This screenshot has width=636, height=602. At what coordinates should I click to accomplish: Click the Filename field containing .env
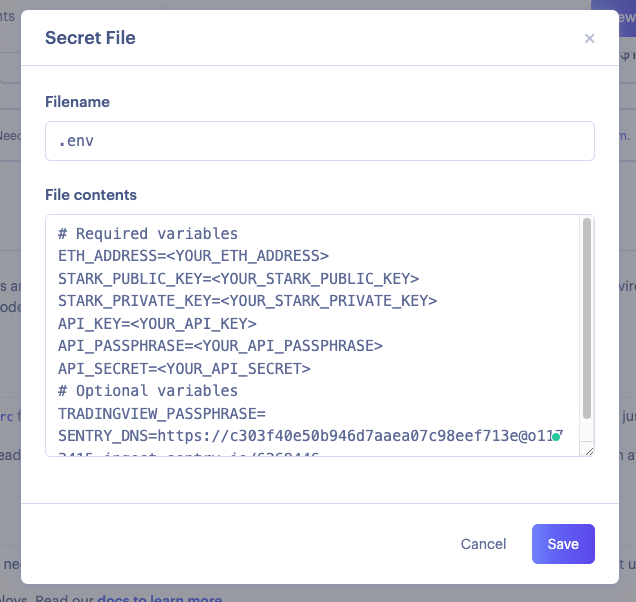(320, 141)
